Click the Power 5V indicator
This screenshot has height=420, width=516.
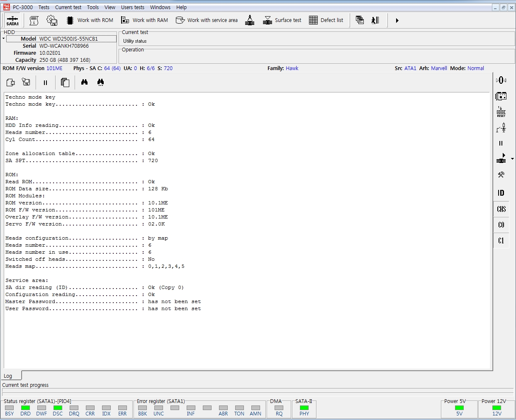(x=459, y=410)
